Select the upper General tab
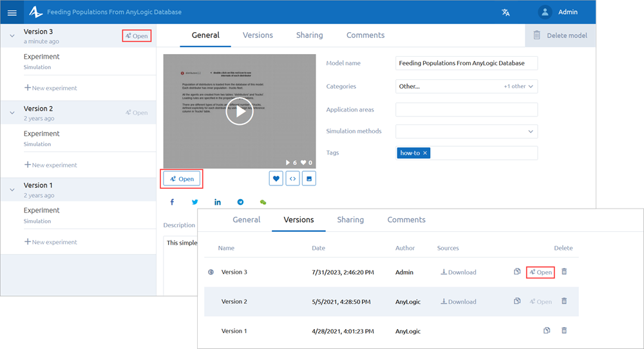 point(205,35)
